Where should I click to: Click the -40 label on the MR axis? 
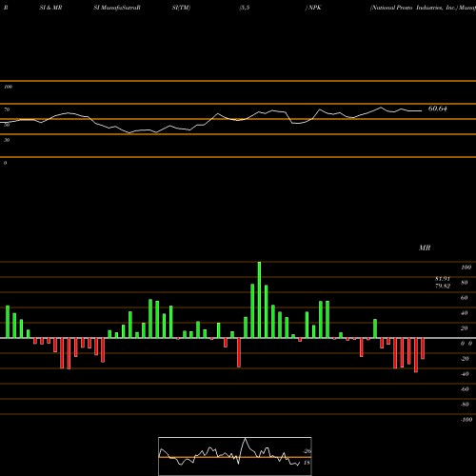click(465, 374)
